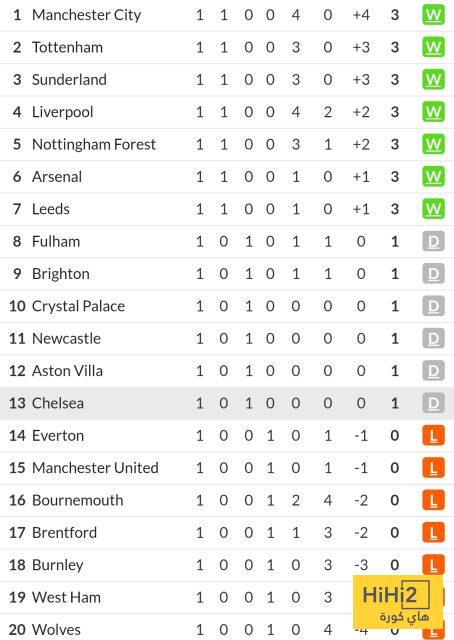Select the West Ham team name

click(66, 598)
